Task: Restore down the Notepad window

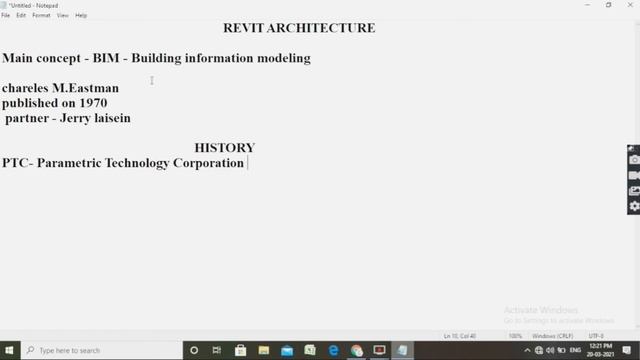Action: pyautogui.click(x=608, y=5)
